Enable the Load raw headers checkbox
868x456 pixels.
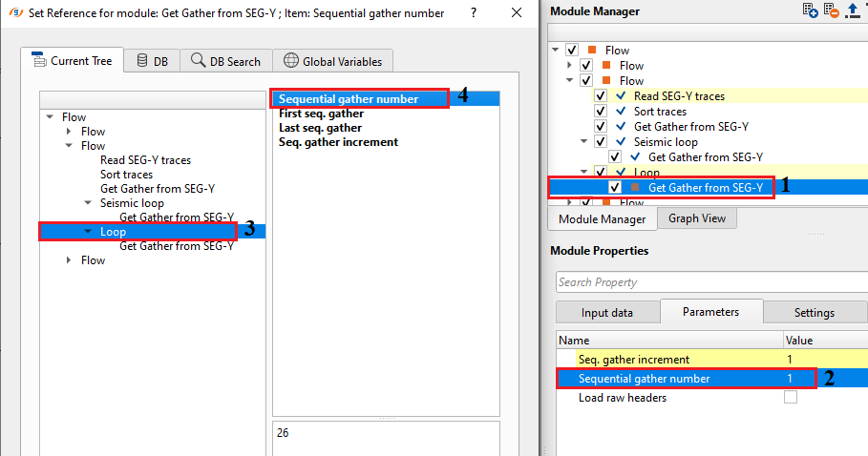791,398
